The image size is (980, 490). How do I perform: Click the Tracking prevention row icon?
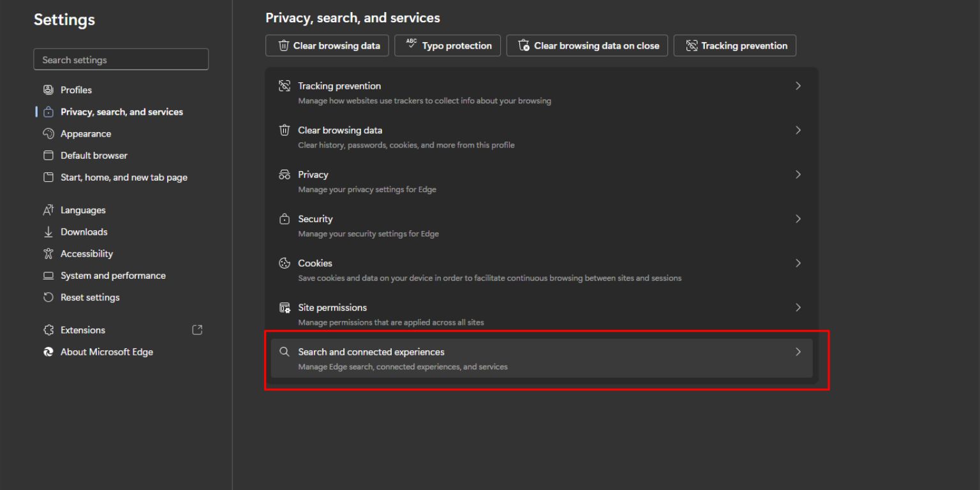[285, 86]
